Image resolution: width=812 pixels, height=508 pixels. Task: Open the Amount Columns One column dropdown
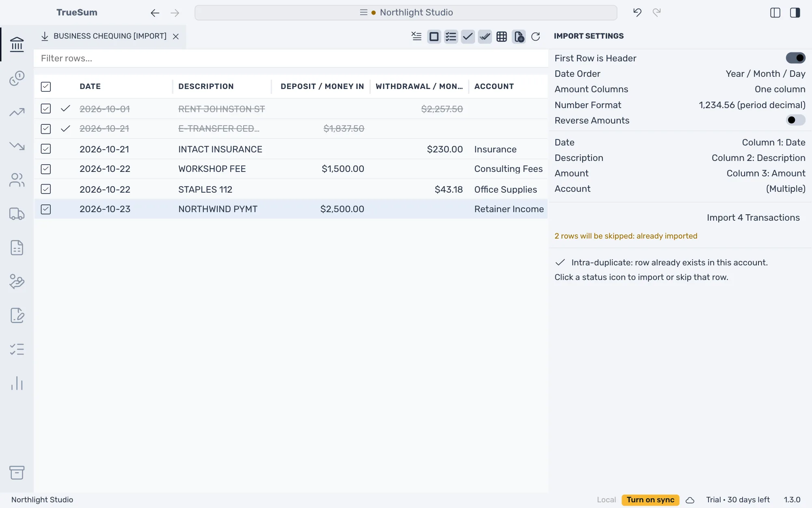780,89
